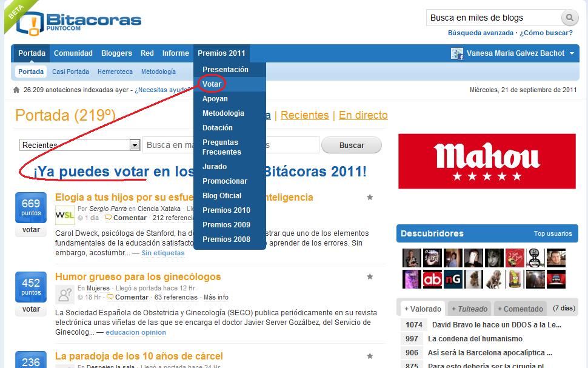Click the anonymous avatar on Humor grueso post

click(x=64, y=295)
